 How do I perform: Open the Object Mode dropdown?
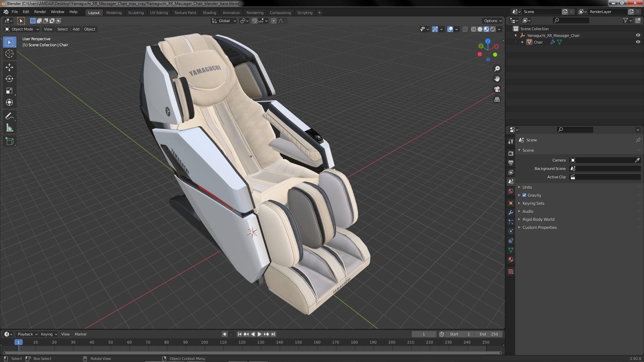click(22, 29)
